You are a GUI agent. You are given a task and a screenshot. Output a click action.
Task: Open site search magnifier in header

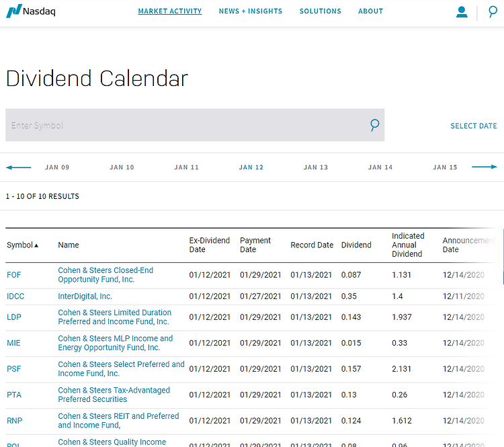493,12
